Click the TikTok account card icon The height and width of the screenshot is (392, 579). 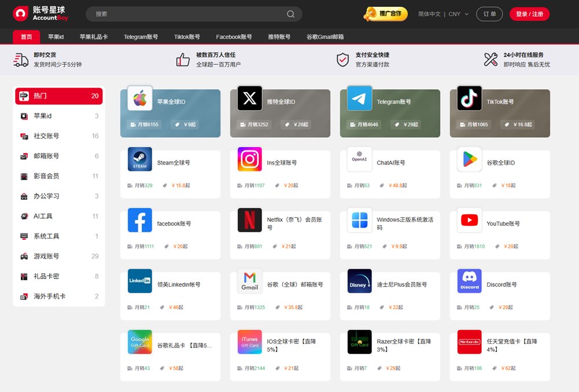point(468,98)
